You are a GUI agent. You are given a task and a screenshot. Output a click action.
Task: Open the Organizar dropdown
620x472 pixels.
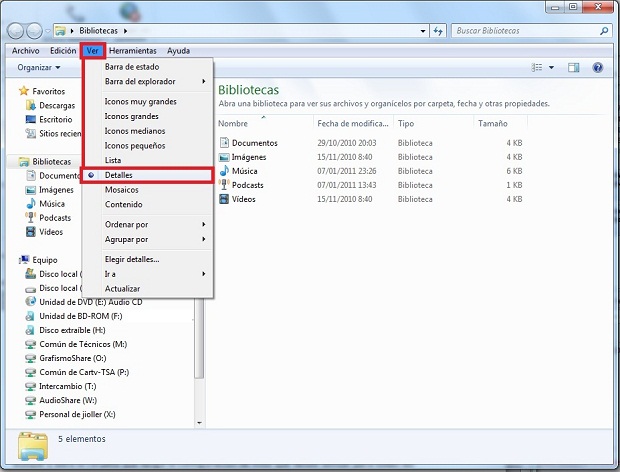pos(39,68)
